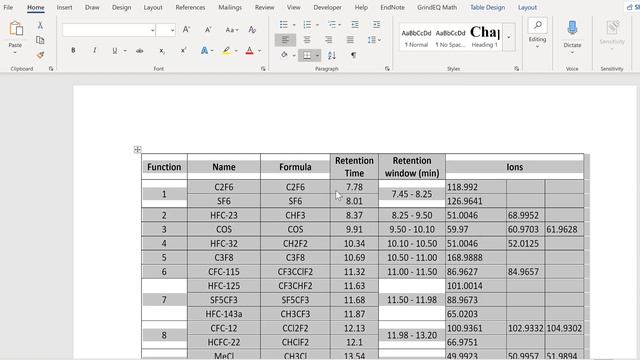Open Styles pane launcher

click(x=516, y=69)
